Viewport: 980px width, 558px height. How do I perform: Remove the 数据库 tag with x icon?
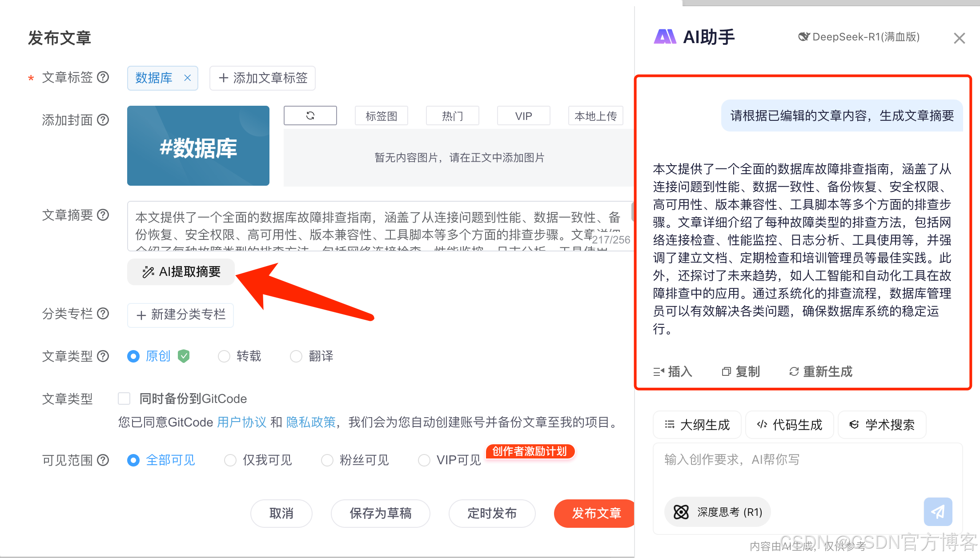tap(187, 78)
